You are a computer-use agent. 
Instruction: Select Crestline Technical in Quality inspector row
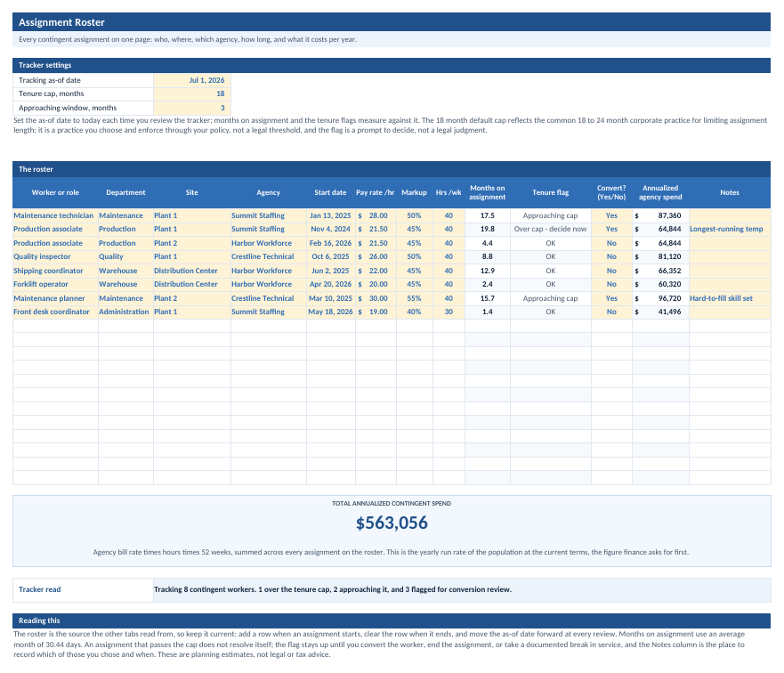[269, 256]
